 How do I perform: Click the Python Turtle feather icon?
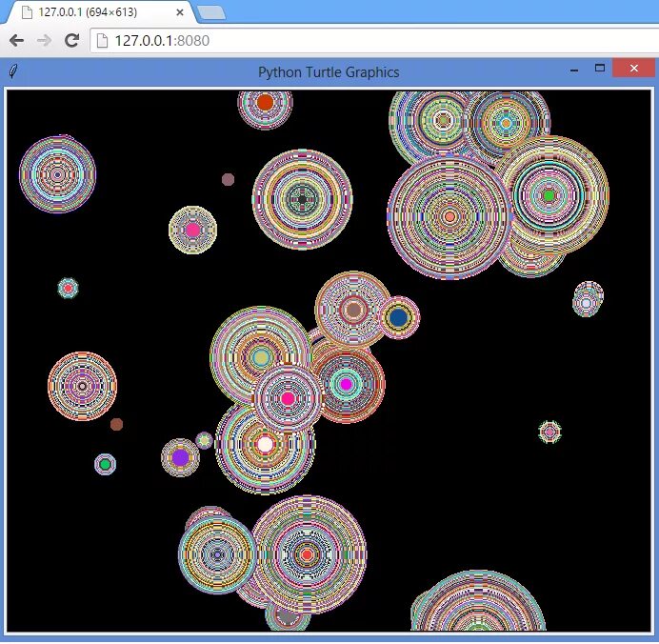(x=13, y=70)
